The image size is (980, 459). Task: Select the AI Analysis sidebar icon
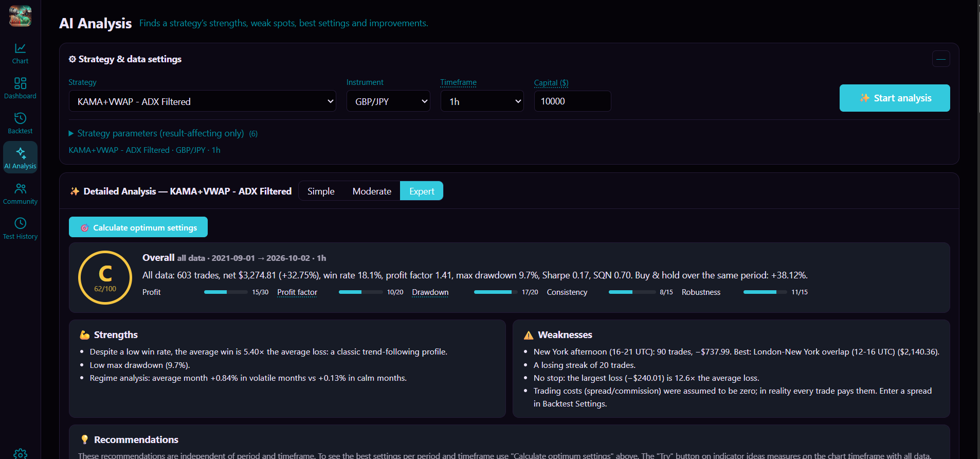[x=20, y=158]
